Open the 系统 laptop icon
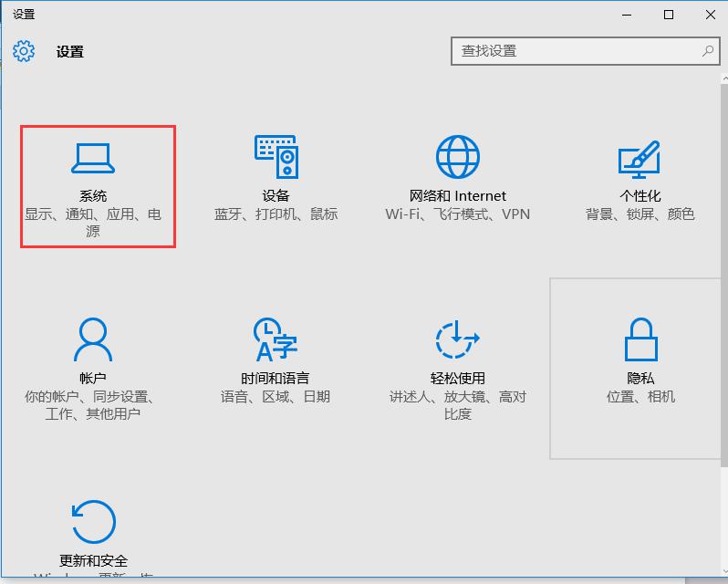Image resolution: width=728 pixels, height=584 pixels. (93, 158)
